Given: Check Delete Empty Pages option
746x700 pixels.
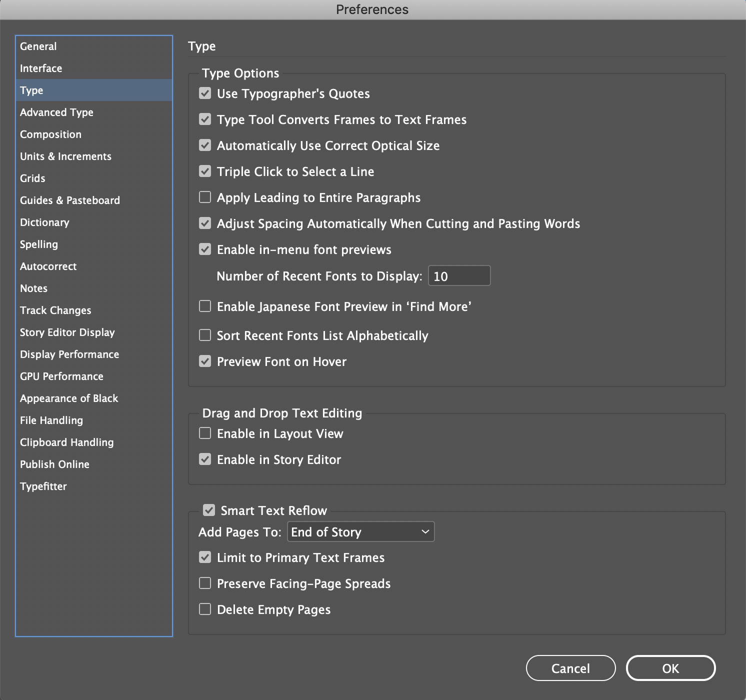Looking at the screenshot, I should tap(205, 609).
